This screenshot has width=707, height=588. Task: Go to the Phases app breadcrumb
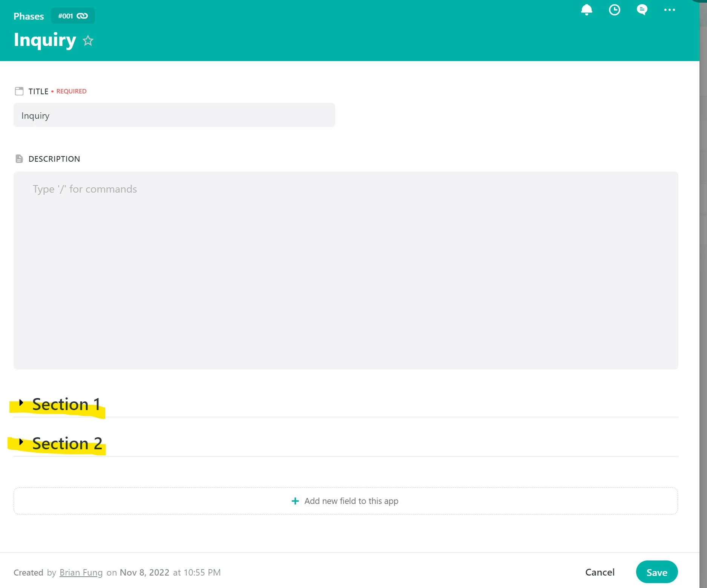coord(29,16)
